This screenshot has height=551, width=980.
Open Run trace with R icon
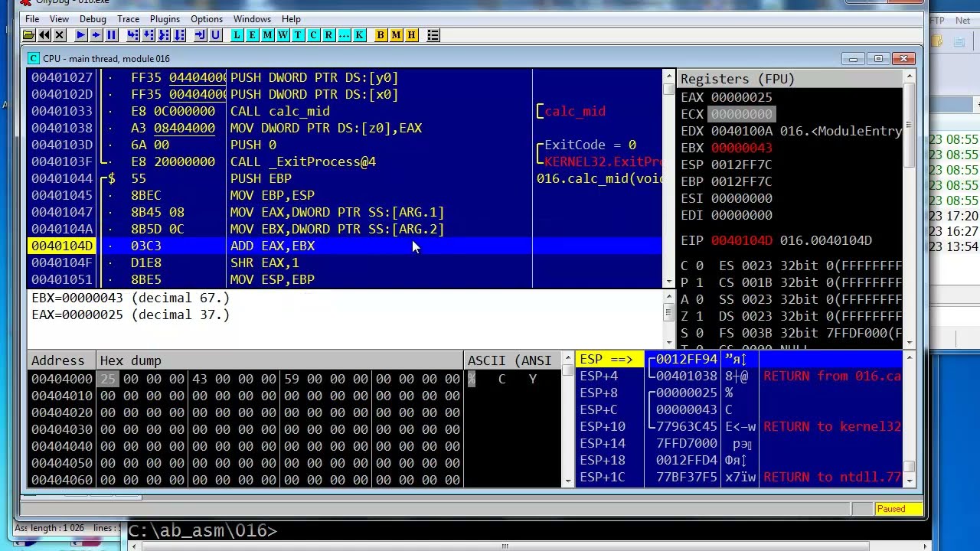pos(328,35)
